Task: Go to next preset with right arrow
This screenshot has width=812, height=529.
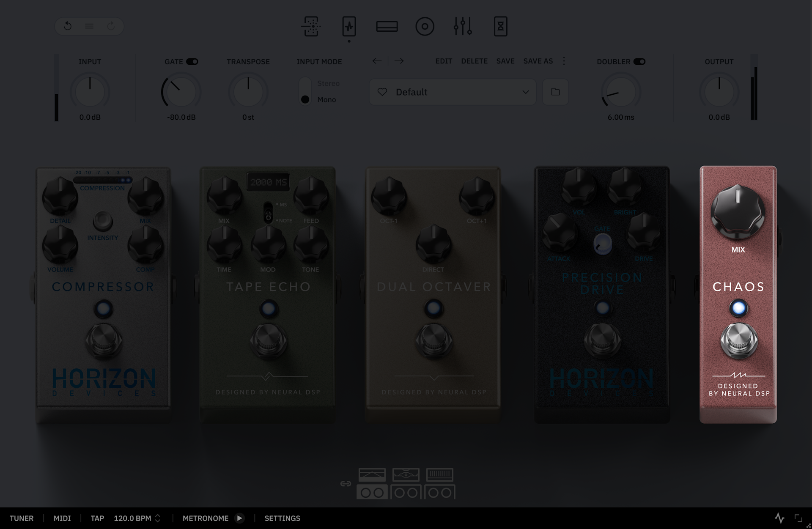Action: 399,61
